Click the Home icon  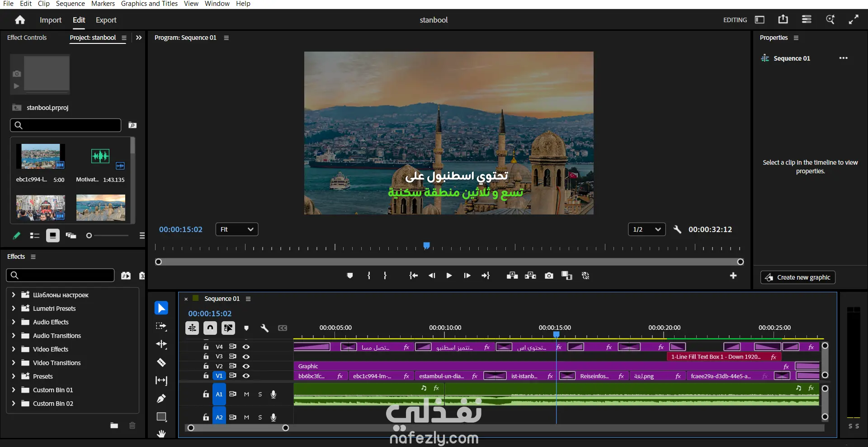pyautogui.click(x=20, y=20)
